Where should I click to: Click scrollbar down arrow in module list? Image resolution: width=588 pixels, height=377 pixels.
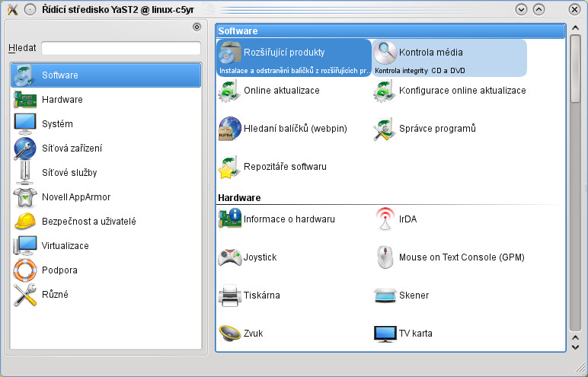click(x=575, y=347)
